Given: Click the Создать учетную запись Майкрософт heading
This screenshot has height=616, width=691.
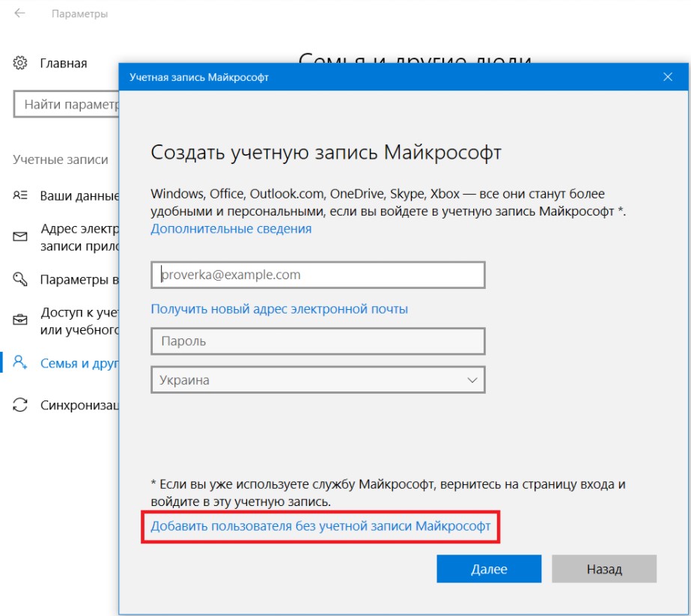Looking at the screenshot, I should (x=326, y=153).
